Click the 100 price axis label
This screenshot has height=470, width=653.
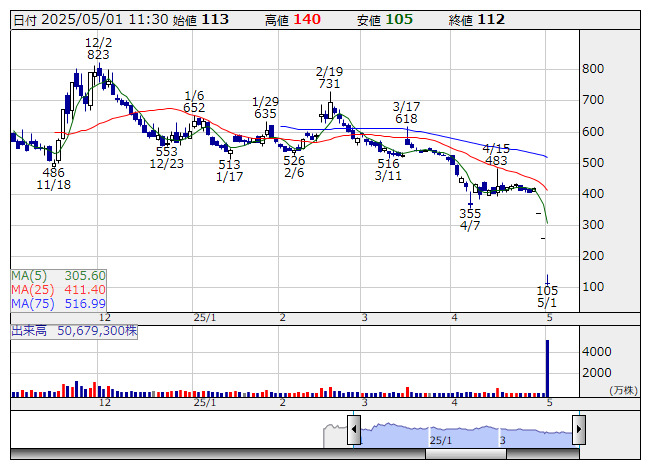point(593,287)
